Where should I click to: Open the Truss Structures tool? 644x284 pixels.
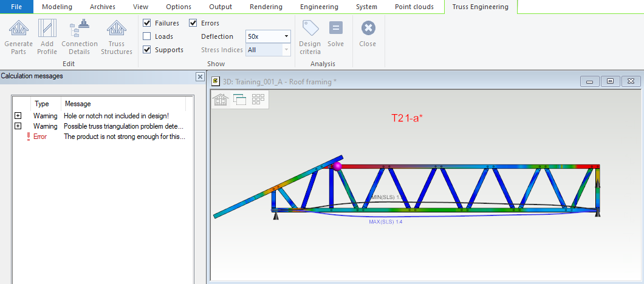tap(116, 36)
